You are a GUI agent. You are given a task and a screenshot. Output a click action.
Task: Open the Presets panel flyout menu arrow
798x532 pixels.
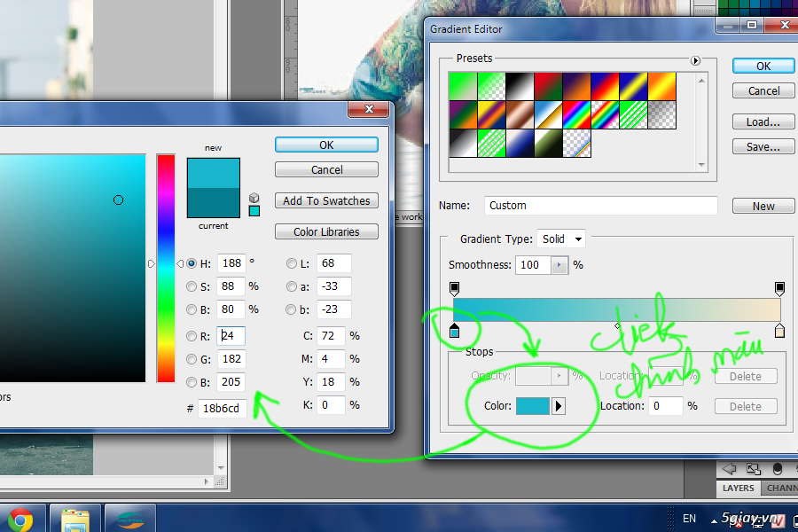[x=696, y=60]
